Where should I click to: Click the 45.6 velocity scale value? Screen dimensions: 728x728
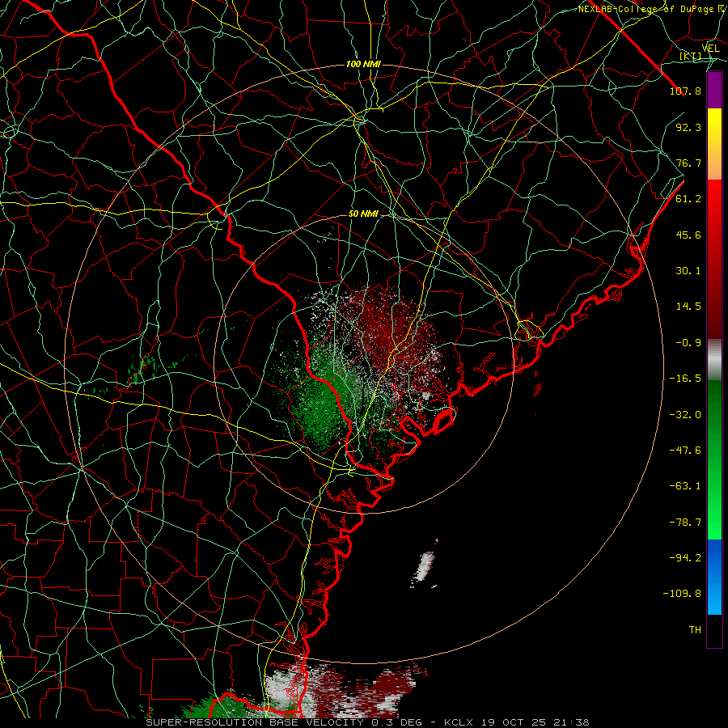(688, 235)
